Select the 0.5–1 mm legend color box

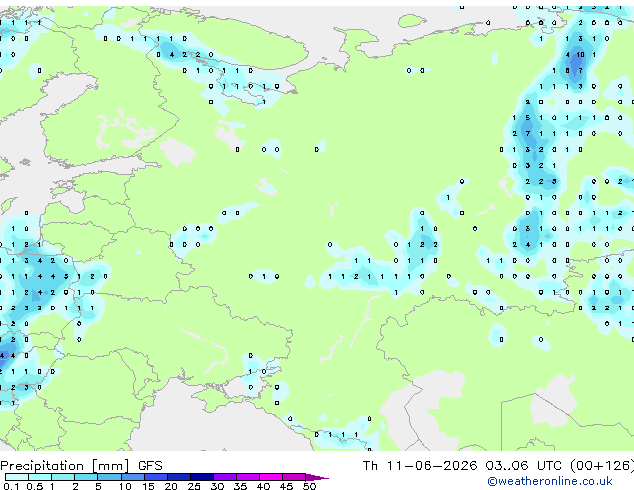40,477
